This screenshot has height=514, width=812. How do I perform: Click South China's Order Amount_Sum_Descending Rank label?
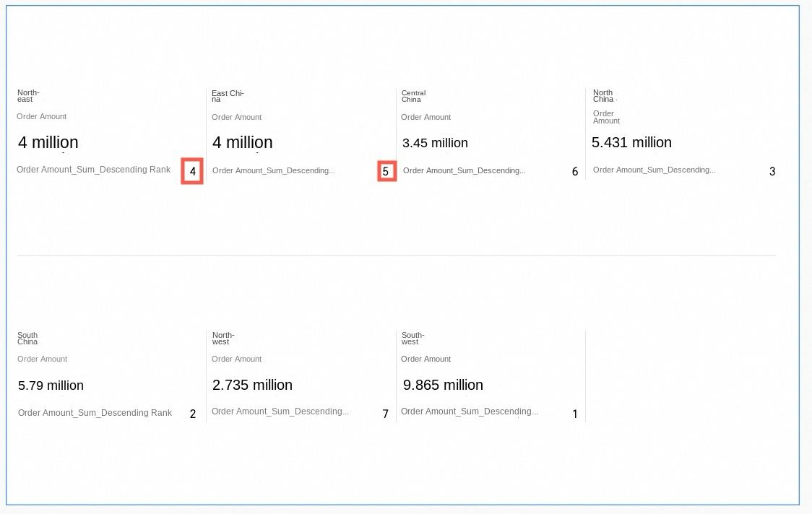95,413
